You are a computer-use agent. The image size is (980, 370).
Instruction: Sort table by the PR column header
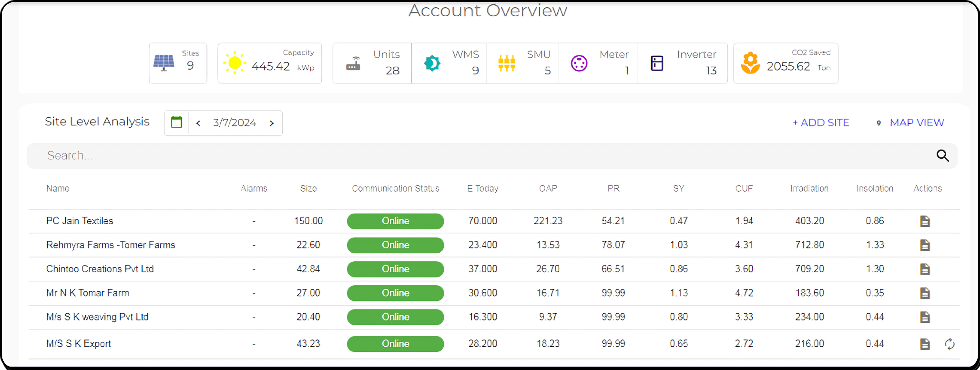[613, 189]
